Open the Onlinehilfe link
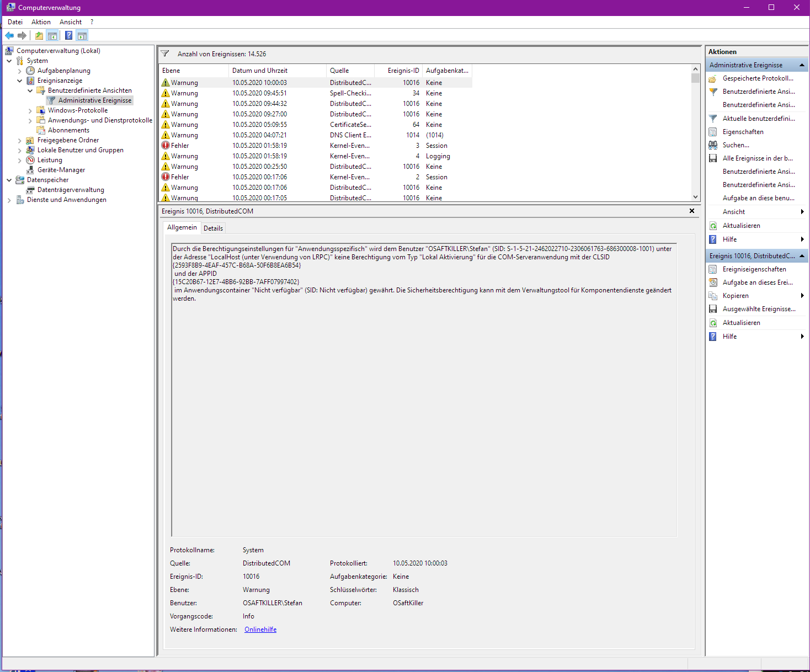The height and width of the screenshot is (672, 810). click(260, 630)
